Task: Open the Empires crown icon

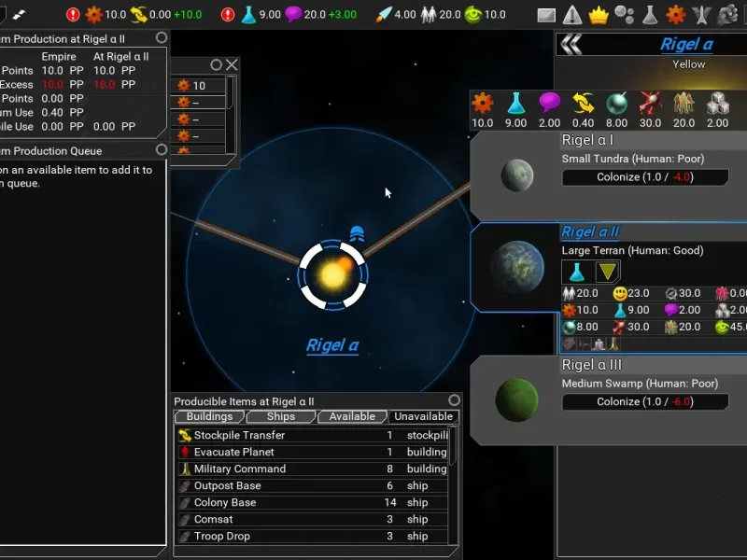Action: click(x=599, y=15)
